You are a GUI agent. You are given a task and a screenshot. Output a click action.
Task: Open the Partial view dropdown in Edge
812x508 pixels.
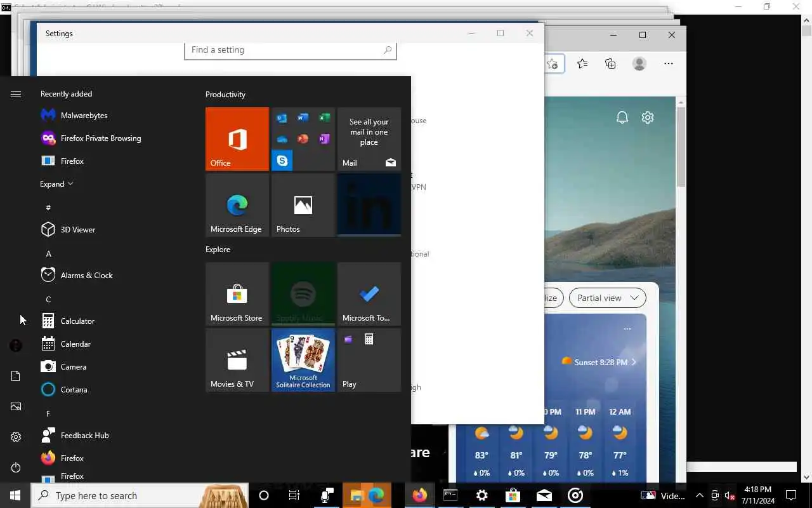coord(607,298)
